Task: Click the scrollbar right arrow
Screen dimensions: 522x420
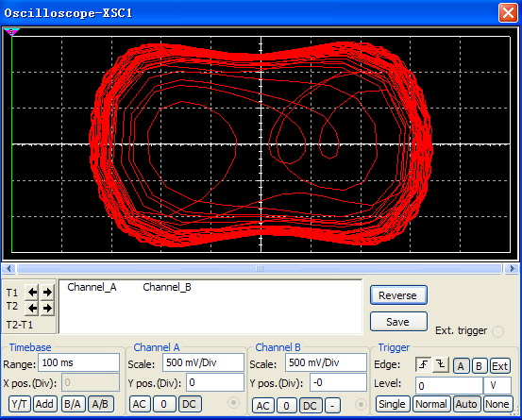Action: 512,268
